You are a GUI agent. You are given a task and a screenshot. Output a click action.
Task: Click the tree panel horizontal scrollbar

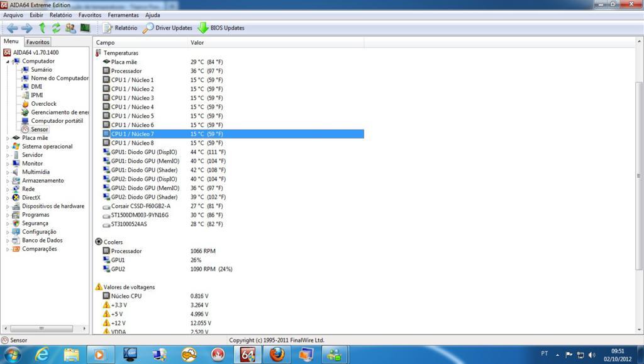[41, 329]
